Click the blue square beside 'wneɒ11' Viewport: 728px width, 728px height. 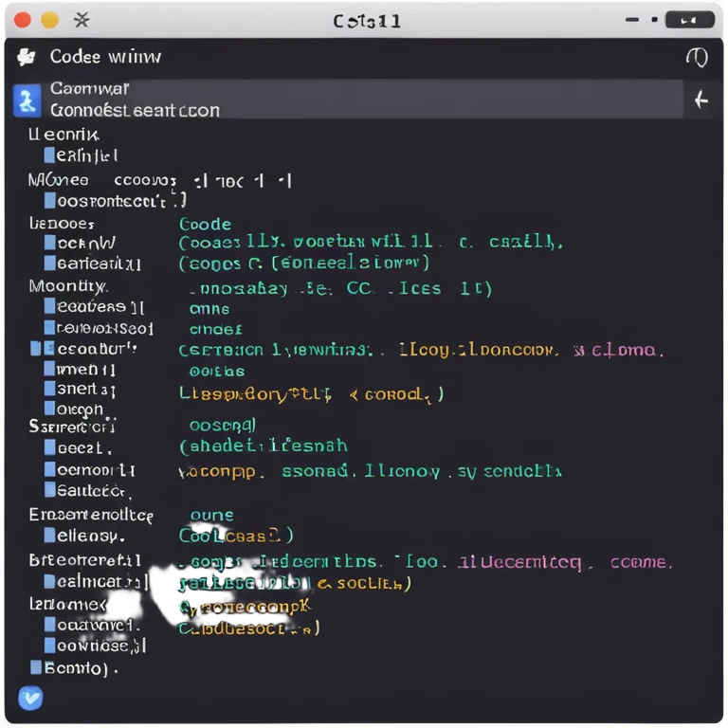(x=49, y=369)
